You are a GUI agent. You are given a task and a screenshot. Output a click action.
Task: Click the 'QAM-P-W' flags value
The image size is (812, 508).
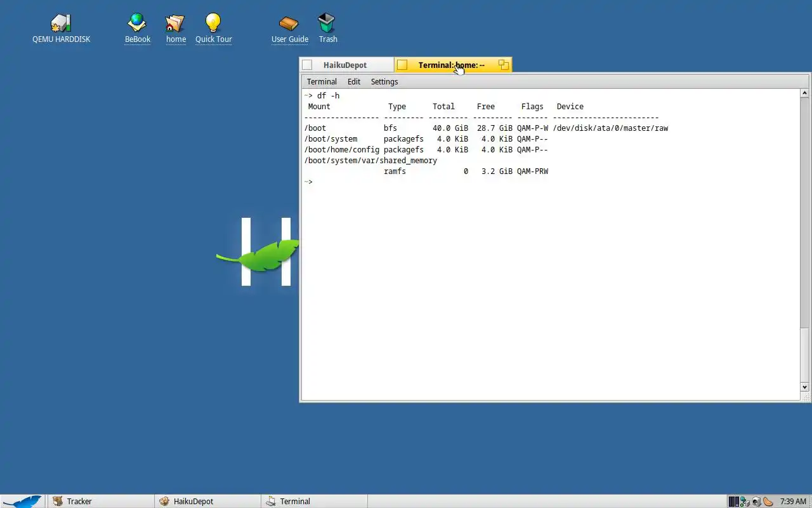532,128
